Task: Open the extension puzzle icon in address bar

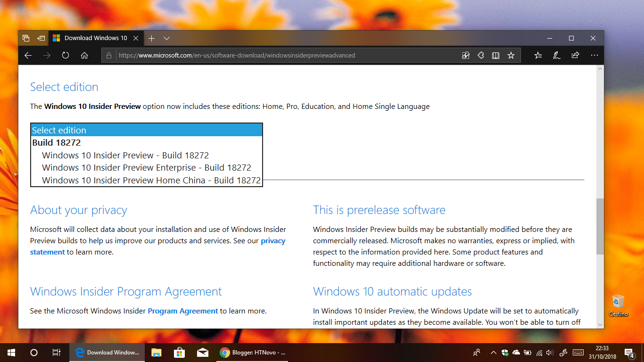Action: pyautogui.click(x=480, y=55)
